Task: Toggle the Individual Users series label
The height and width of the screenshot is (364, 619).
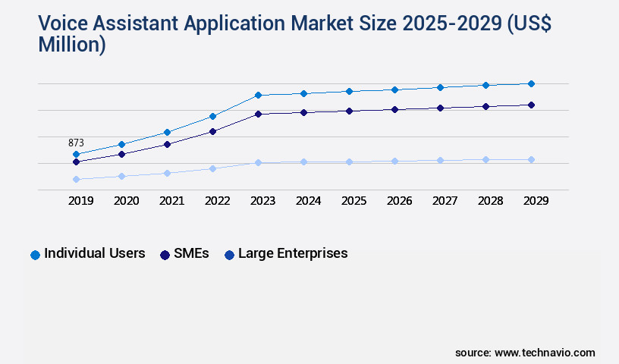Action: pyautogui.click(x=94, y=253)
